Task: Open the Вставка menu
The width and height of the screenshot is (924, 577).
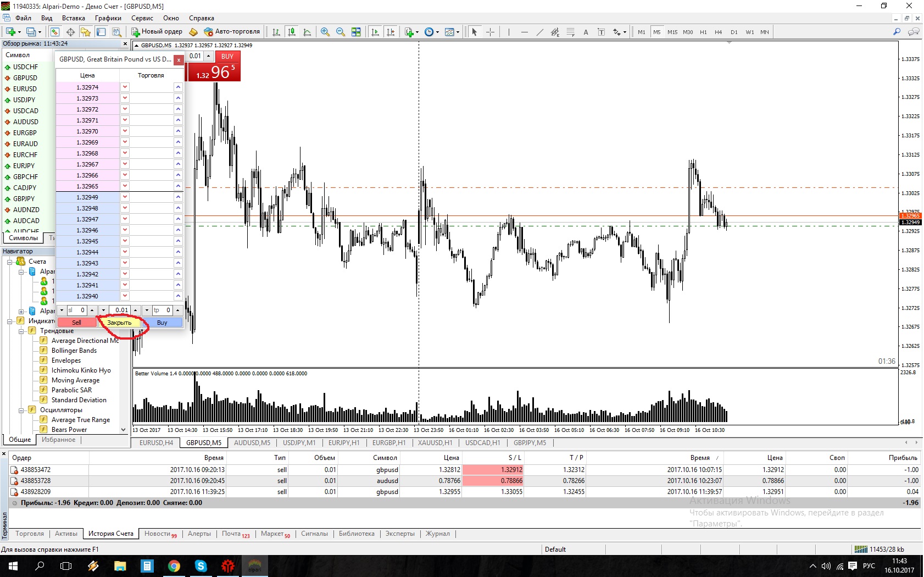Action: pyautogui.click(x=73, y=18)
